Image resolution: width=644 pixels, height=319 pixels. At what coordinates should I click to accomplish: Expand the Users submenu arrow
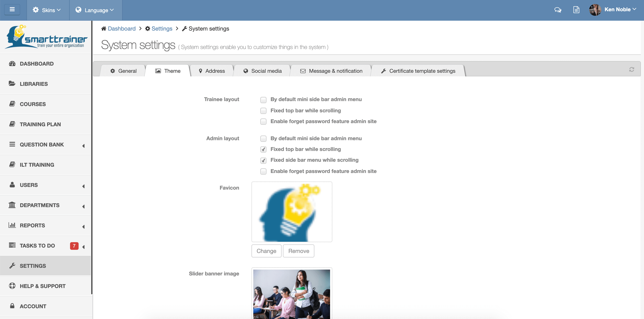[x=84, y=186]
